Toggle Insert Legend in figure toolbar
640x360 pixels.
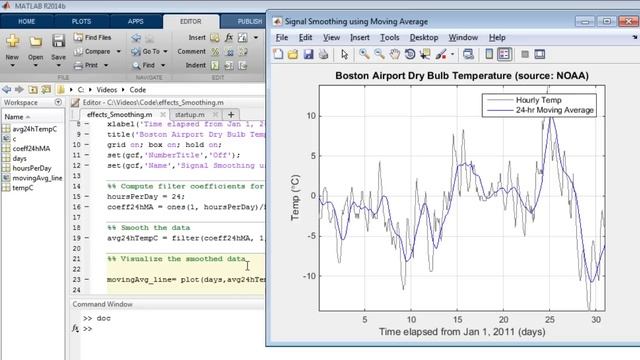click(504, 54)
